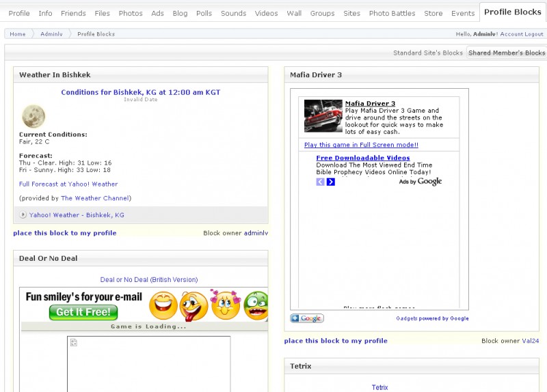Open Deal or No Deal (British Version) link
The width and height of the screenshot is (547, 392).
coord(149,279)
